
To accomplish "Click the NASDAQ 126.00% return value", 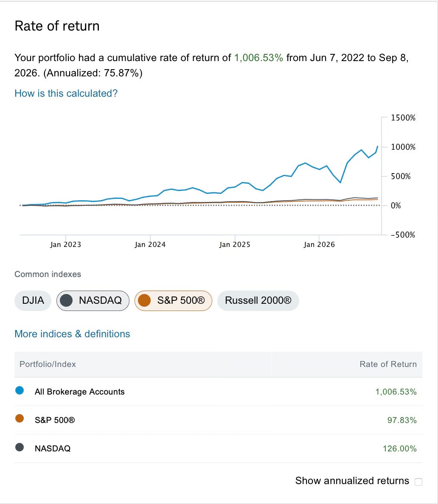I will [400, 448].
